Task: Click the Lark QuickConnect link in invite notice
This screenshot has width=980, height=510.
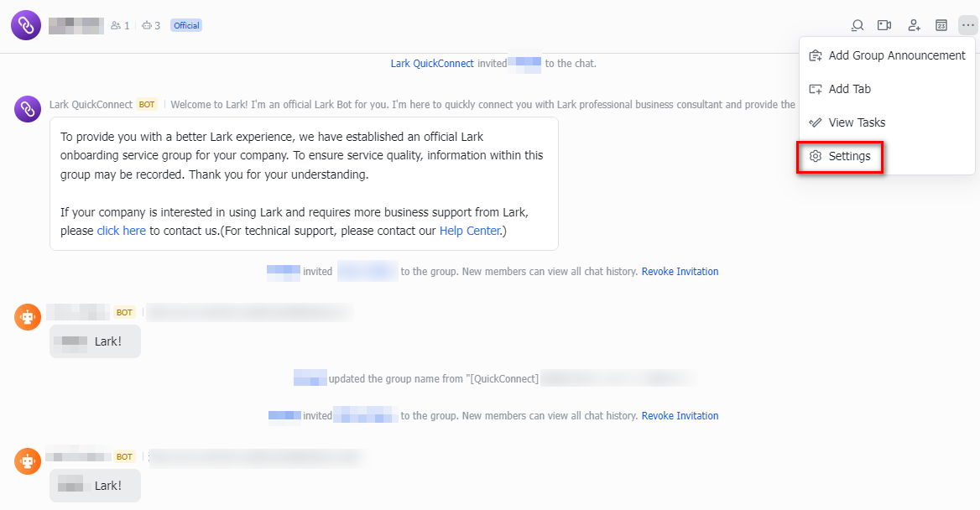Action: coord(432,64)
